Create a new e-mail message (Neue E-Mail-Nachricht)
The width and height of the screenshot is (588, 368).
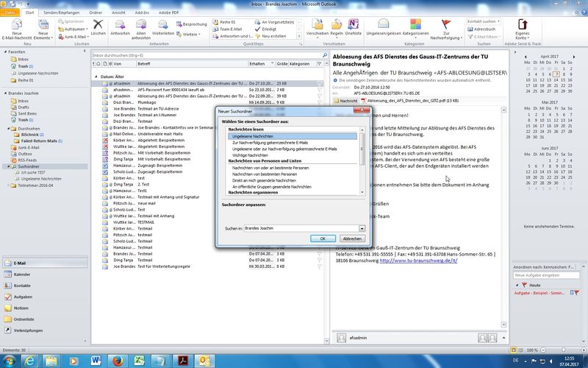(17, 29)
